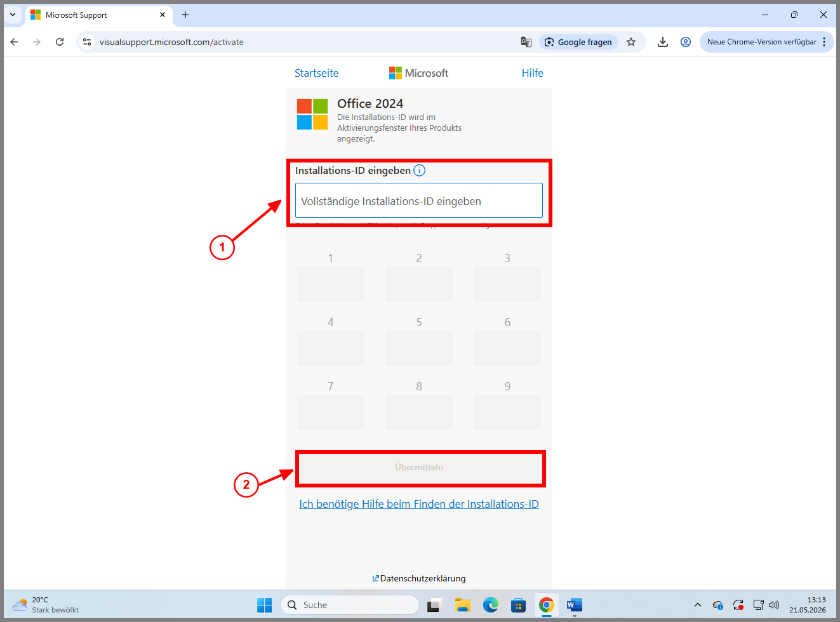Click the Office 2024 logo
This screenshot has height=622, width=840.
pos(312,114)
